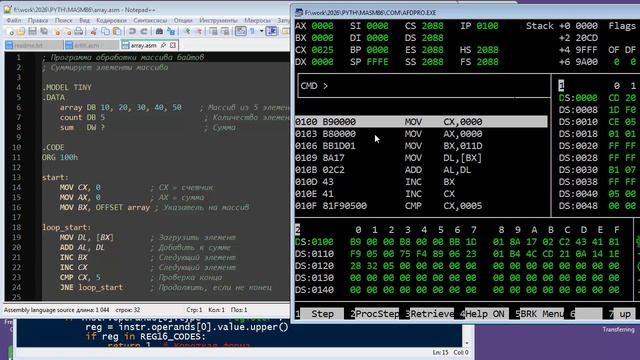Click the Close document icon in Notepad++ toolbar
640x360 pixels.
coord(58,31)
